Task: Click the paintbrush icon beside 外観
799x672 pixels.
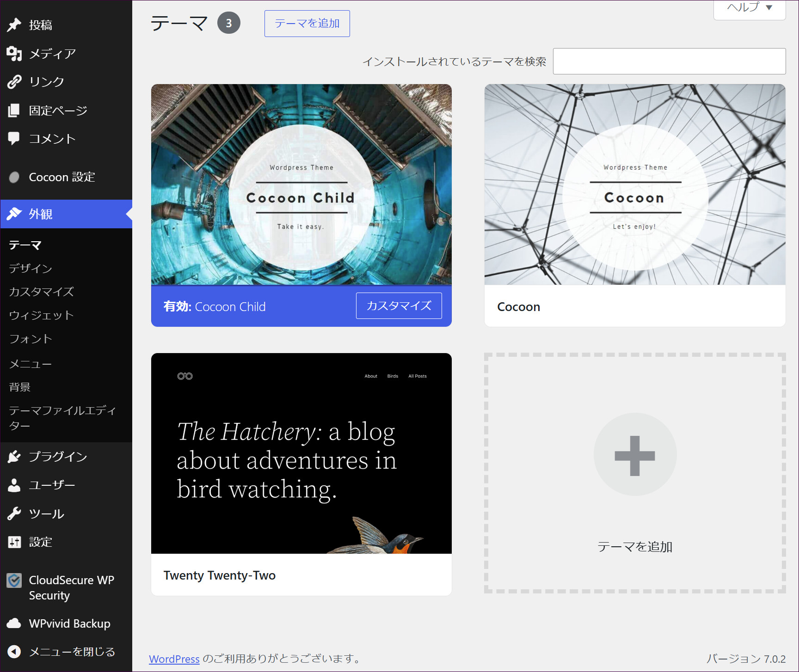Action: point(14,214)
